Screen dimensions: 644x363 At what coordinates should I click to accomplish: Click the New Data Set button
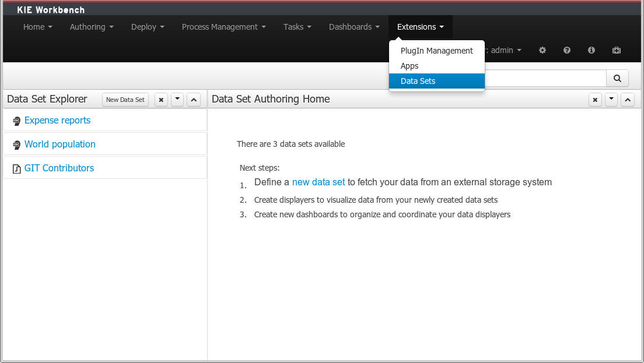click(125, 99)
